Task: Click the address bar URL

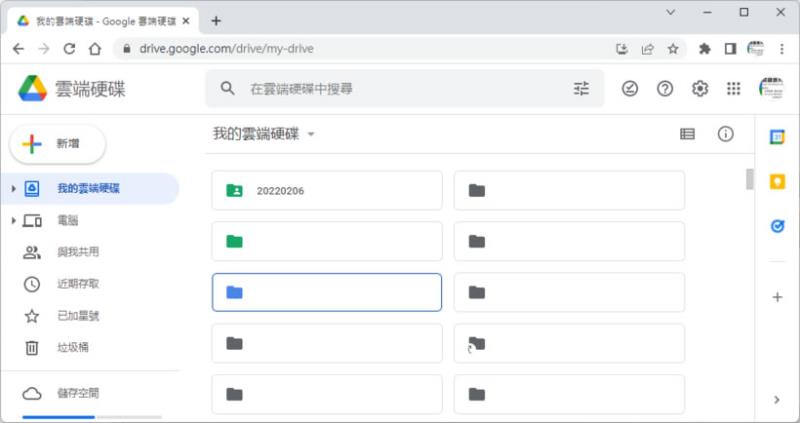Action: [x=227, y=49]
